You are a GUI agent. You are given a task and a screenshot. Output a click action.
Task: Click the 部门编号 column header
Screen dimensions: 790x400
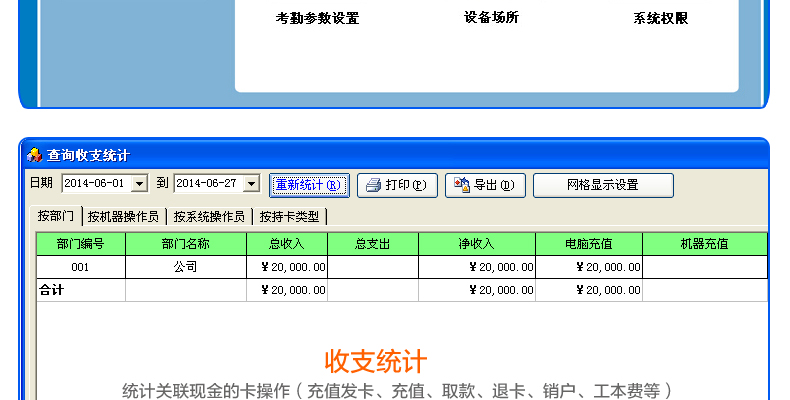coord(80,244)
